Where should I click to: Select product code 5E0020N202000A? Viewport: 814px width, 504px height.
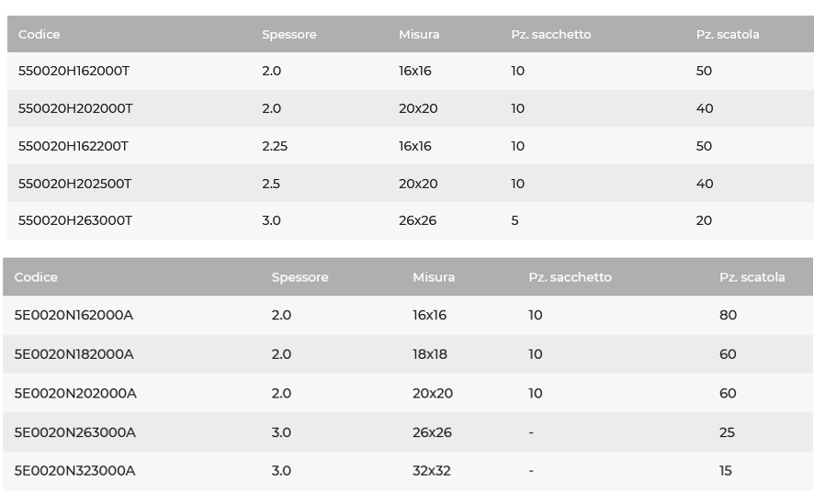click(x=75, y=393)
